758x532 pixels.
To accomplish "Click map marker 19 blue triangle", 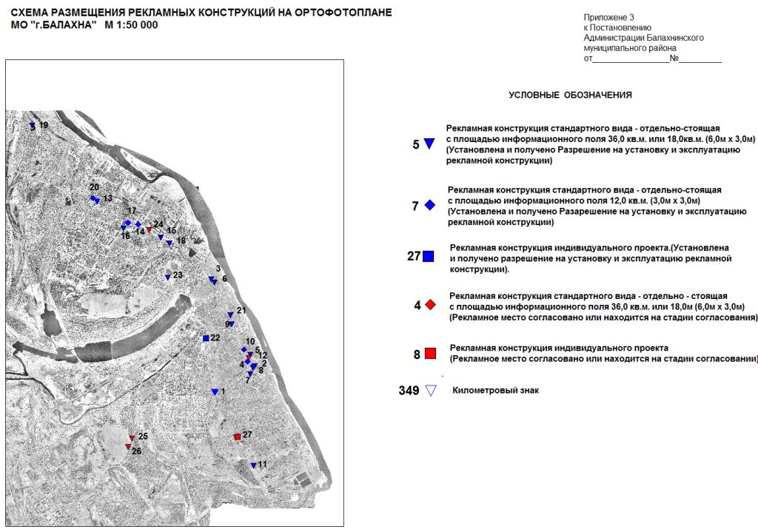I will (33, 127).
